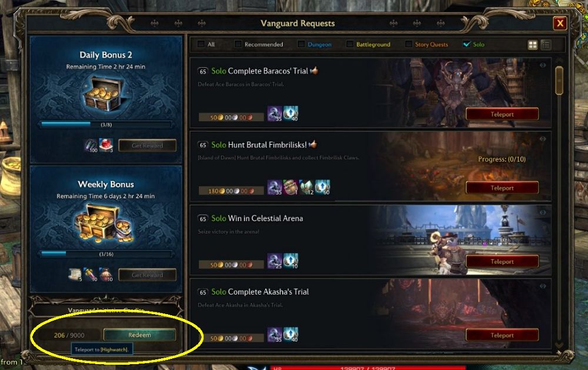The width and height of the screenshot is (588, 370).
Task: Check the Dungeon filter box
Action: click(x=301, y=44)
